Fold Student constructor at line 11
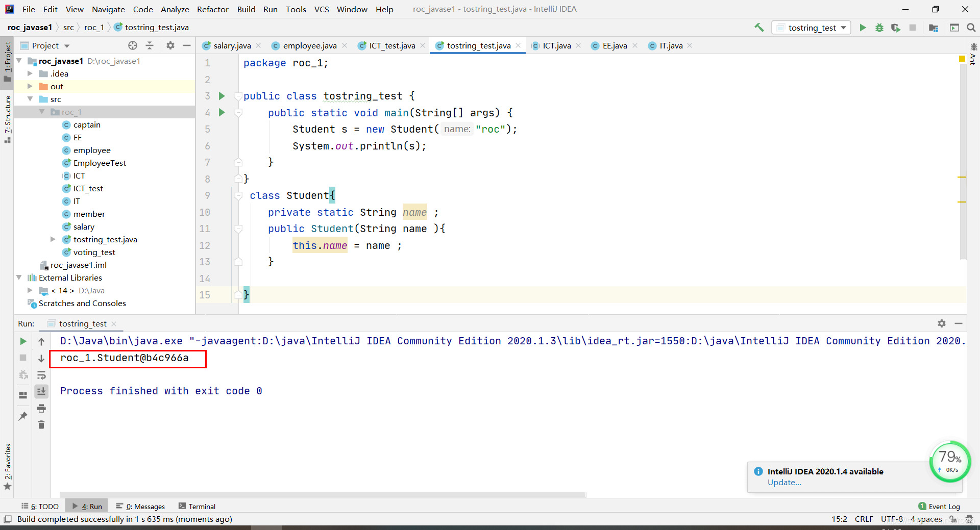980x530 pixels. 238,229
